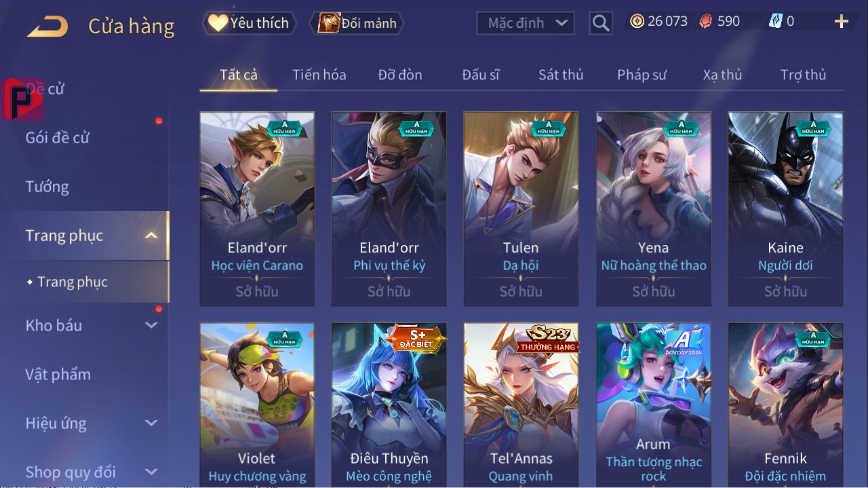
Task: Tap the plus icon to add currency
Action: 842,22
